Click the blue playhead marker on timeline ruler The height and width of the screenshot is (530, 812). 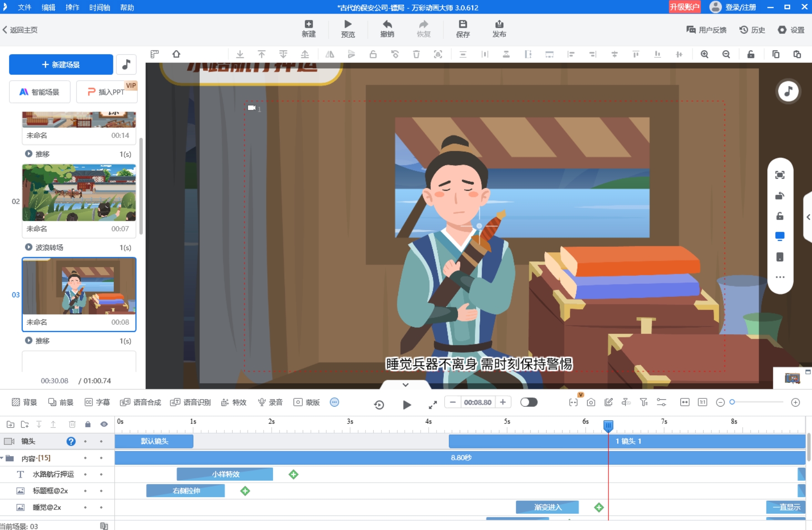[x=608, y=425]
